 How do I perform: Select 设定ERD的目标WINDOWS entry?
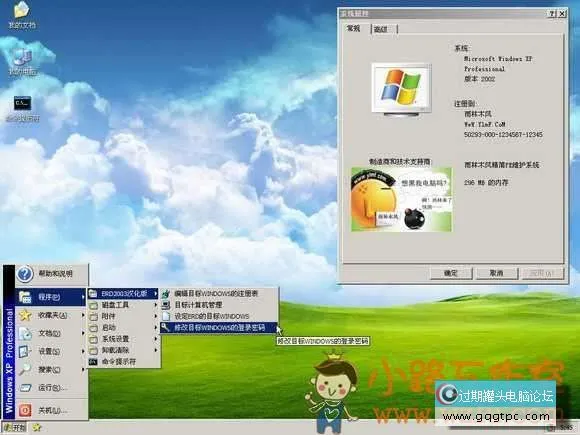219,316
